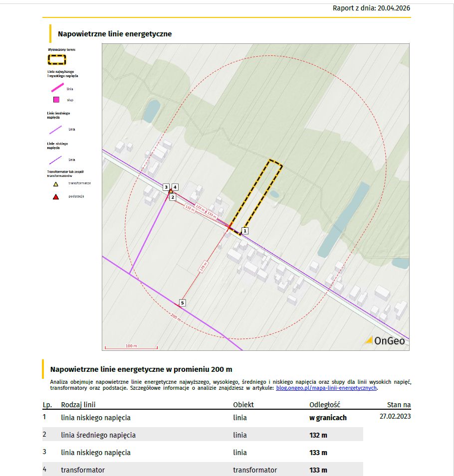Click the 'podstacja' legend label
The width and height of the screenshot is (454, 476).
(76, 196)
